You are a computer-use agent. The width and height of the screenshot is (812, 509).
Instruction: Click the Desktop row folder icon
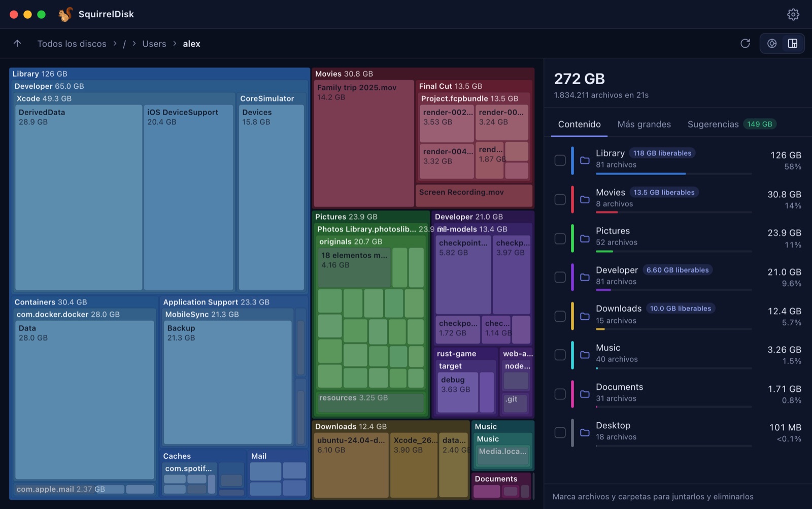[585, 432]
